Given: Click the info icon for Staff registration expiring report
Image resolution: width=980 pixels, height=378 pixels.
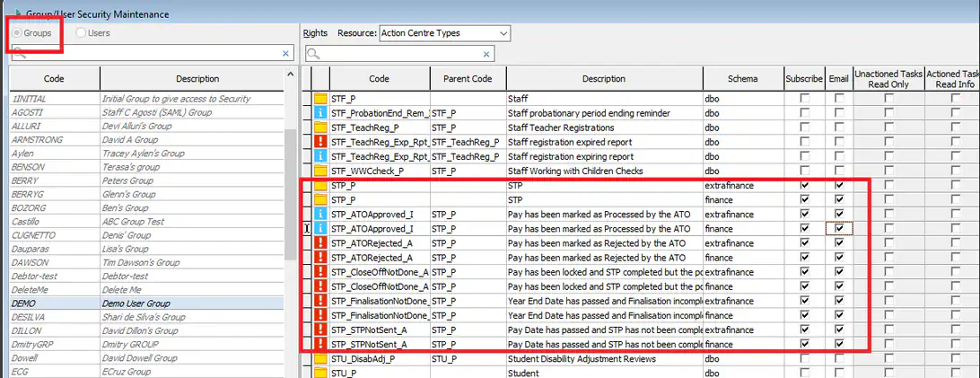Looking at the screenshot, I should pyautogui.click(x=320, y=156).
